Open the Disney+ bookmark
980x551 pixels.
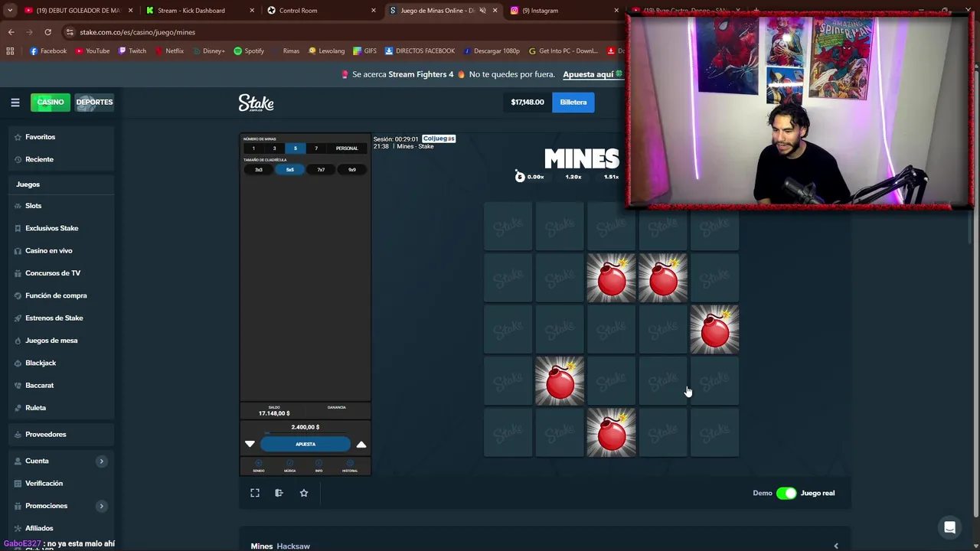click(208, 51)
